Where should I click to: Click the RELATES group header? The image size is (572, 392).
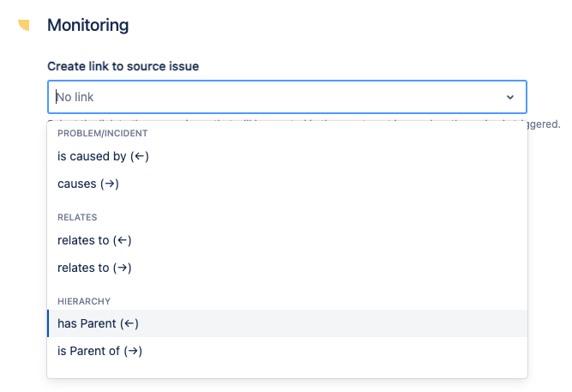(77, 217)
